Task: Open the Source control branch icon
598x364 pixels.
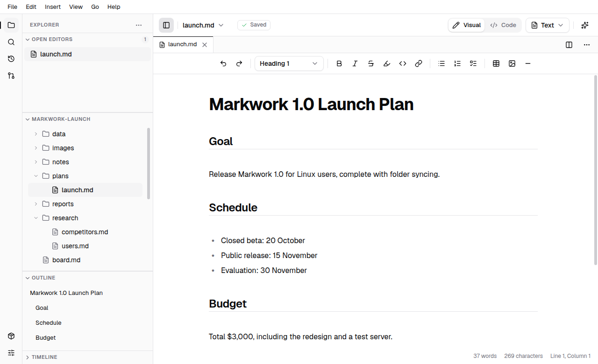Action: (11, 76)
